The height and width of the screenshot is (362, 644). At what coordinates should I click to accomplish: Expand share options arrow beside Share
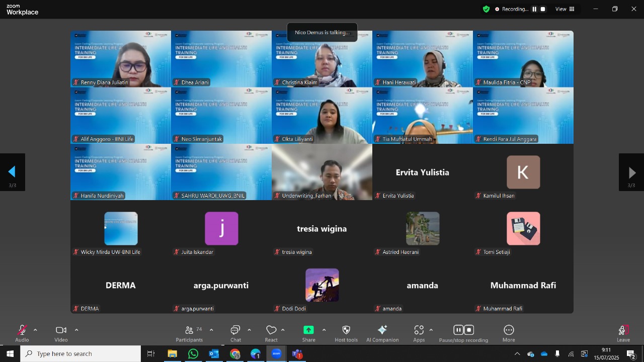[324, 330]
